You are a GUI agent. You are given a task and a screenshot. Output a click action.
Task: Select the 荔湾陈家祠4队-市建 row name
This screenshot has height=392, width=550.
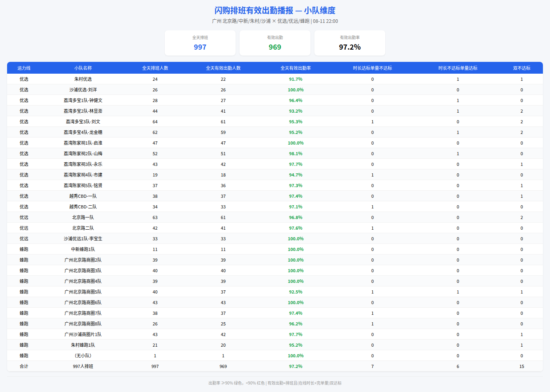83,175
